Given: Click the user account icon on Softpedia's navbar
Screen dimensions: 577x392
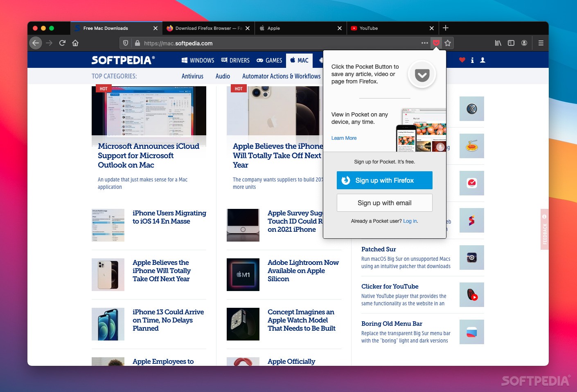Looking at the screenshot, I should coord(482,60).
